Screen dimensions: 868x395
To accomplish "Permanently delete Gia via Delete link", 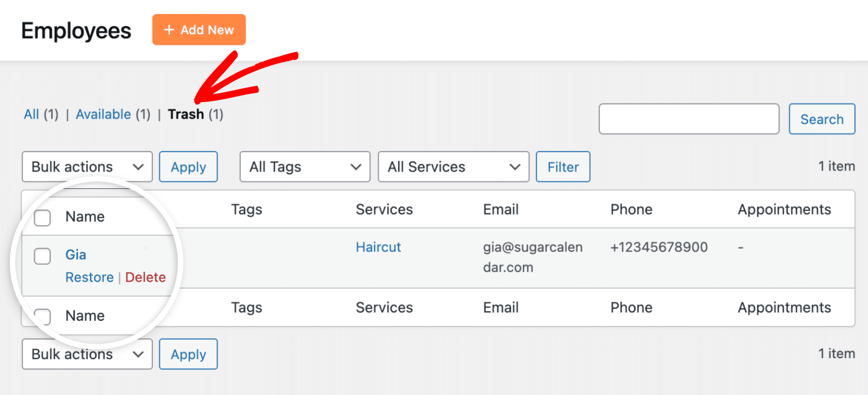I will tap(145, 277).
